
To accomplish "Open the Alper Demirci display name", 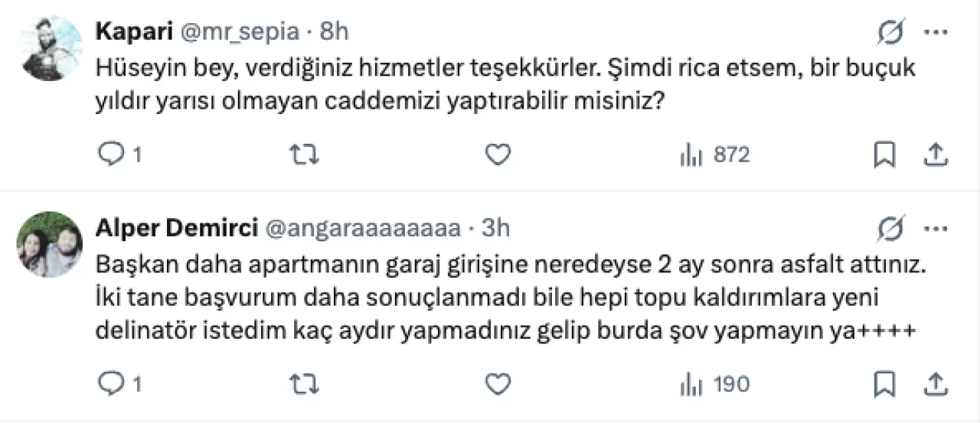I will coord(175,227).
